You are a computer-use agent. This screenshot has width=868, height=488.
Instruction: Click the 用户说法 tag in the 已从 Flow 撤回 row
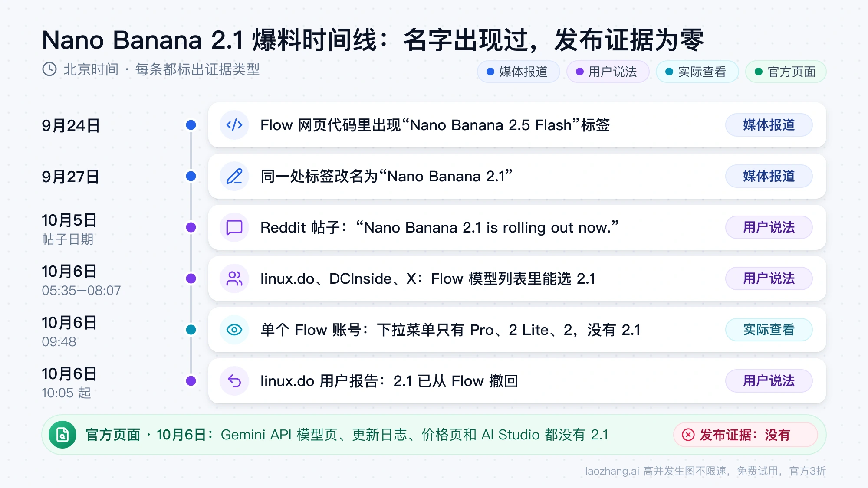(x=769, y=381)
